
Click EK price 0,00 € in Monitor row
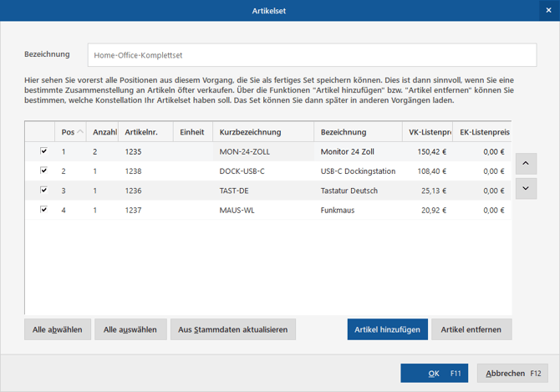tap(494, 152)
